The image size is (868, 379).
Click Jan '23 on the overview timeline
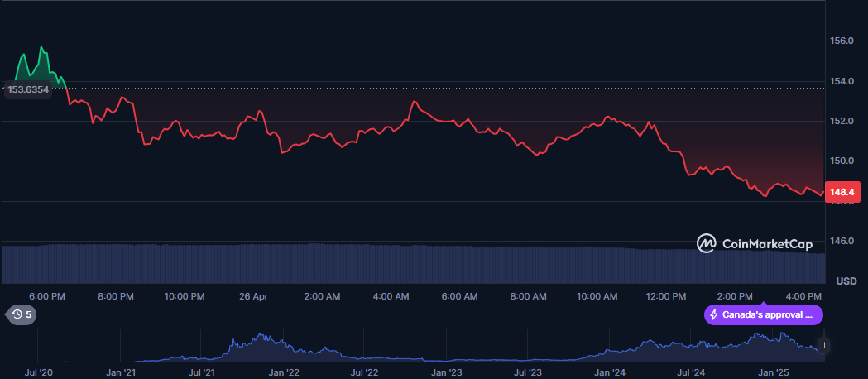pos(447,372)
